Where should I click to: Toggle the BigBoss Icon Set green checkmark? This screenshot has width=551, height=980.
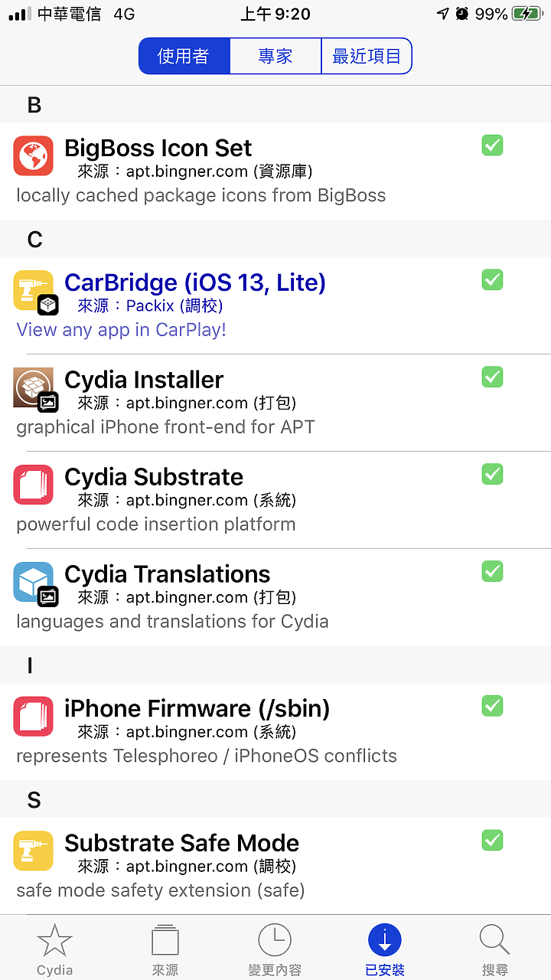point(492,145)
